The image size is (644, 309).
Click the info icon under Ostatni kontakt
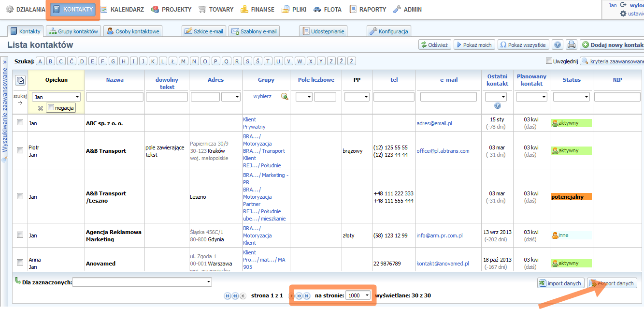497,106
